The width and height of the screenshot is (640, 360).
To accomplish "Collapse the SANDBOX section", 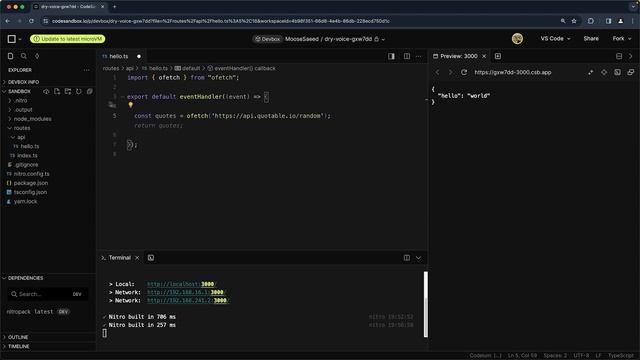I will pyautogui.click(x=20, y=91).
